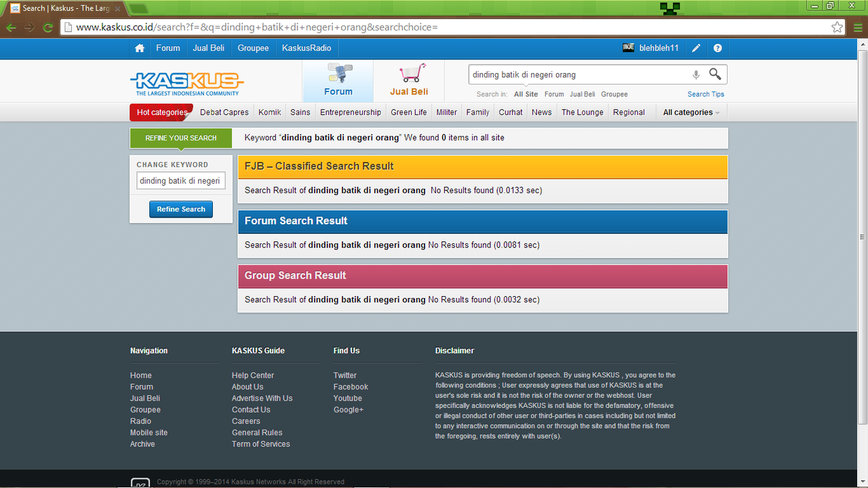Set search scope to All Site
The image size is (868, 488).
click(526, 94)
